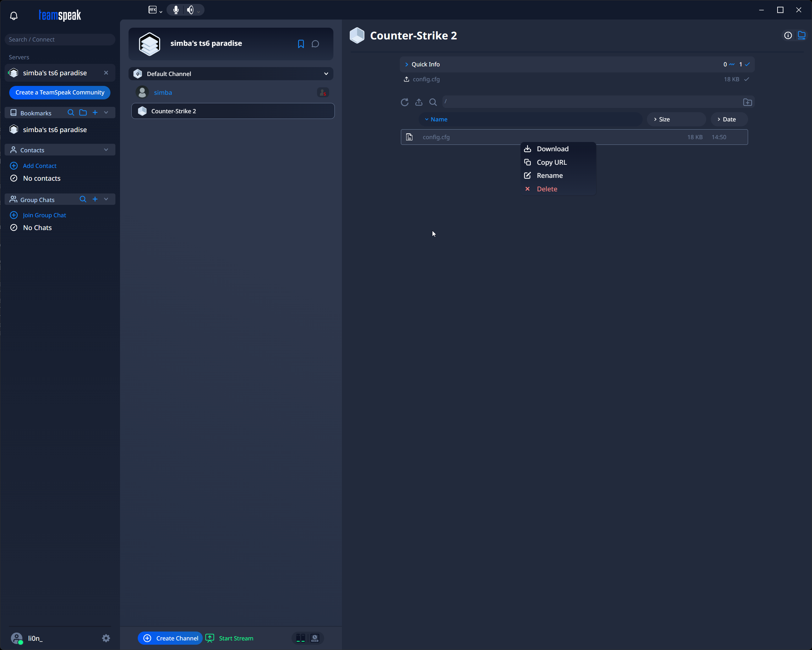Open the server chat bubble icon

point(316,44)
